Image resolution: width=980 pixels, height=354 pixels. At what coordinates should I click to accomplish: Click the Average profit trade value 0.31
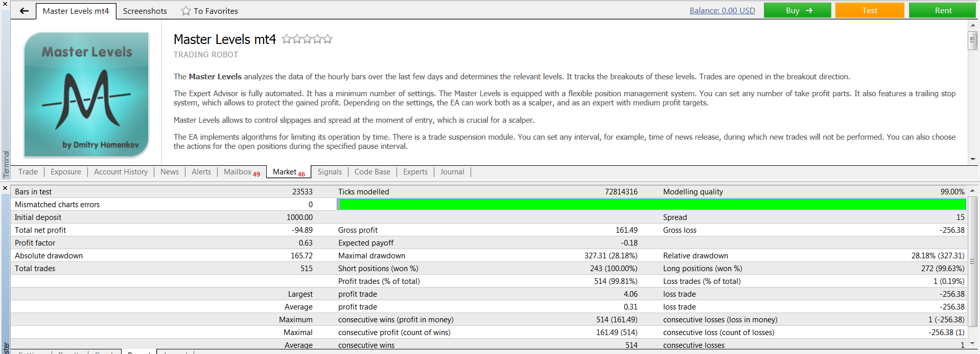pyautogui.click(x=631, y=307)
